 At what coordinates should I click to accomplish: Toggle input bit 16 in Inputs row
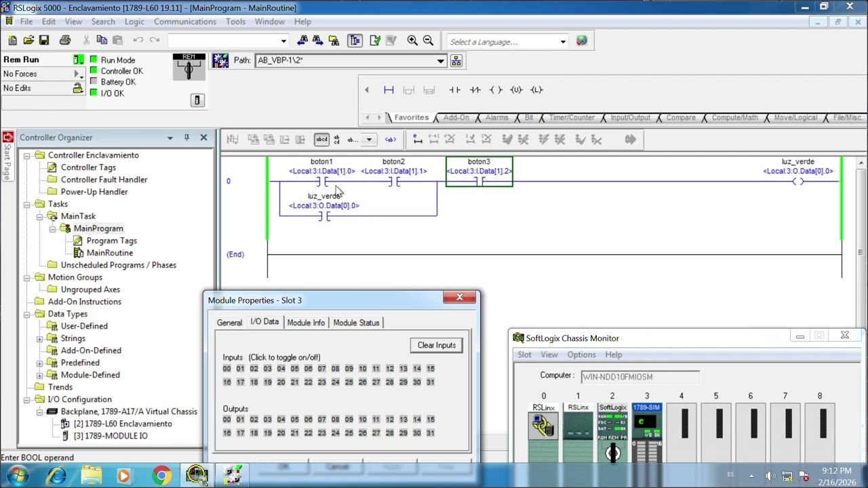click(x=226, y=382)
